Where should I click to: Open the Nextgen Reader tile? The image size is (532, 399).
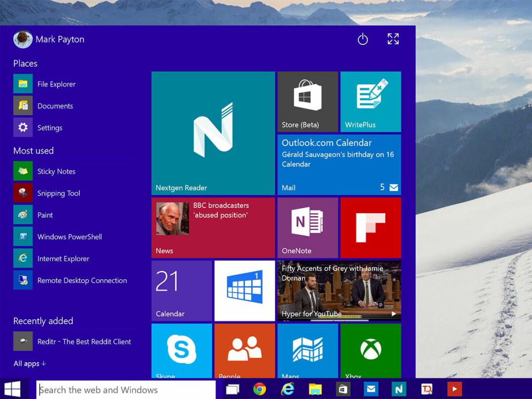click(213, 133)
